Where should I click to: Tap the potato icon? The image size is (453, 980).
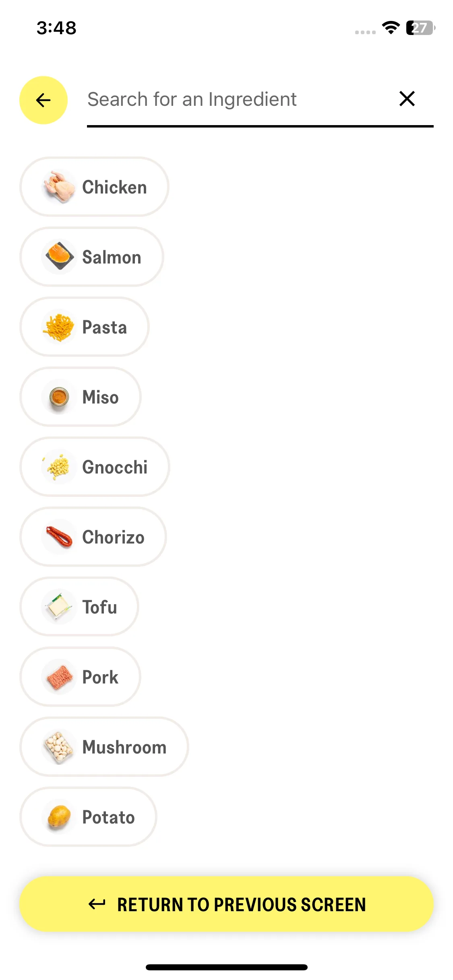pos(59,817)
